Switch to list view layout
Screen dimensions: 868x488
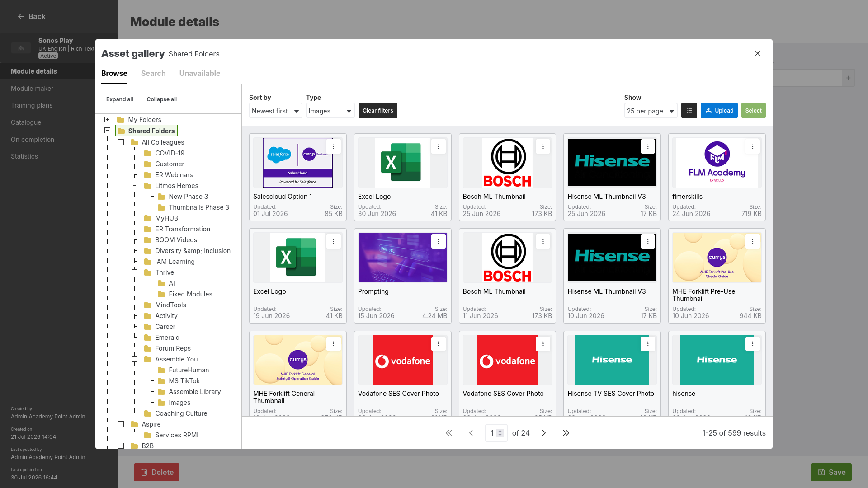tap(689, 111)
